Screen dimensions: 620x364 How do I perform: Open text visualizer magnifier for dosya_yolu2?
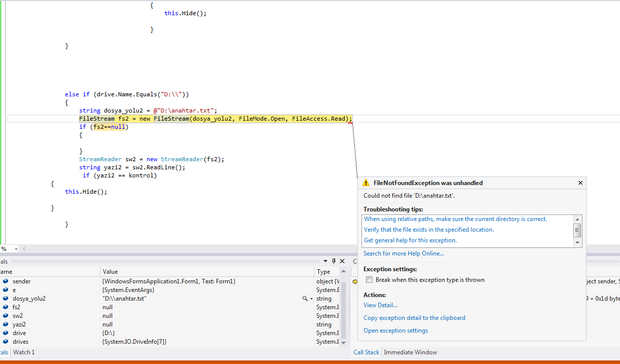click(x=305, y=299)
